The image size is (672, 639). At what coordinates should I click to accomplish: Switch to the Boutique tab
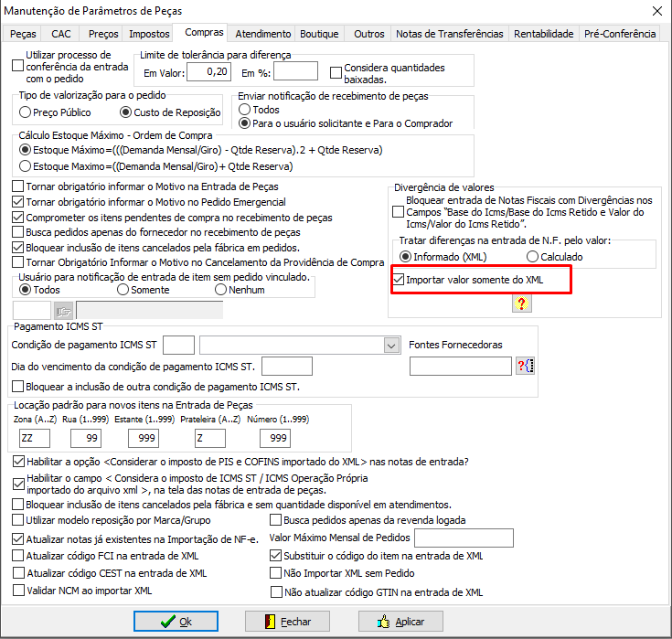point(319,34)
